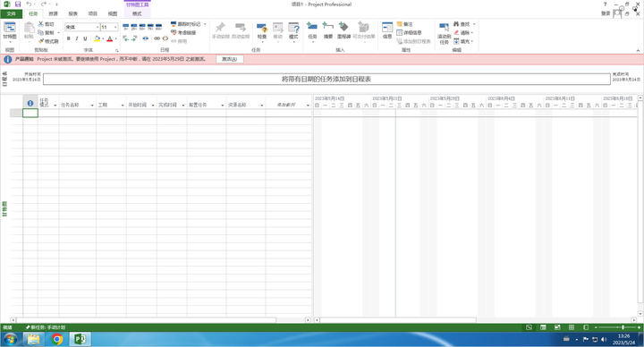The height and width of the screenshot is (347, 644).
Task: Open Finish (完成时间) column filter dropdown
Action: click(x=183, y=106)
